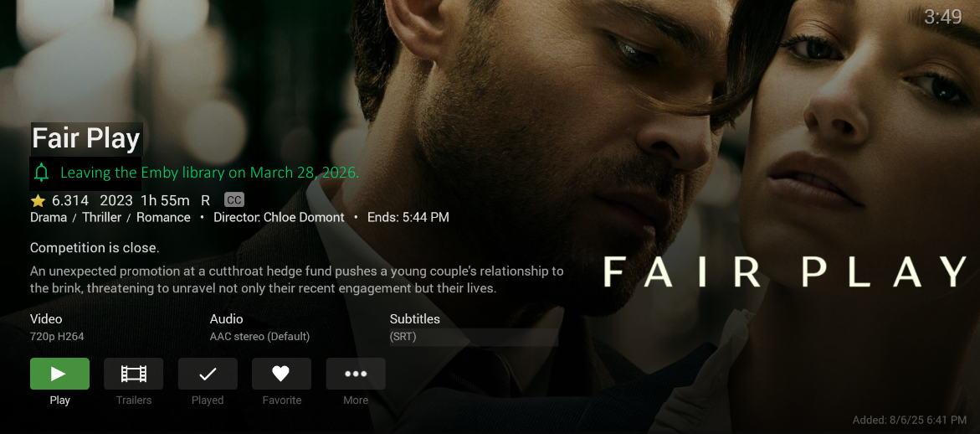Click the Emby library leaving notice
Image resolution: width=980 pixels, height=434 pixels.
(x=209, y=173)
